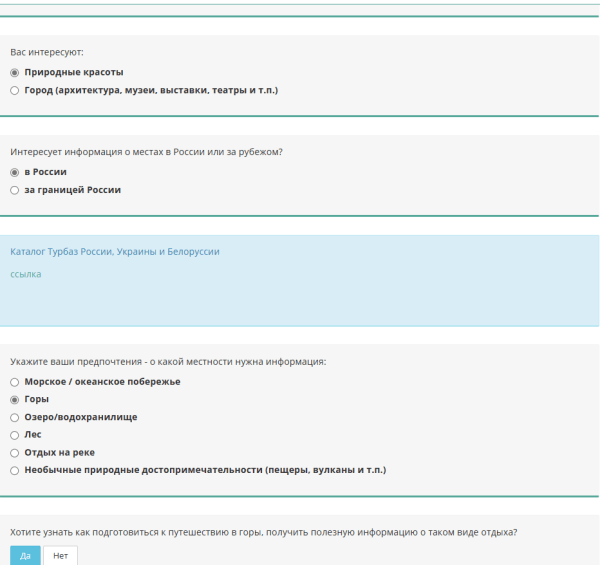This screenshot has width=600, height=565.
Task: Choose 'Необычные природные достопримечательности' radio button
Action: coord(14,470)
